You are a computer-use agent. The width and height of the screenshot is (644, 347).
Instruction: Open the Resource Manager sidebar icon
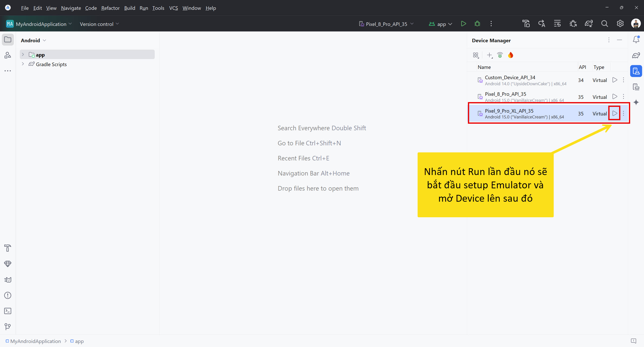pyautogui.click(x=8, y=55)
